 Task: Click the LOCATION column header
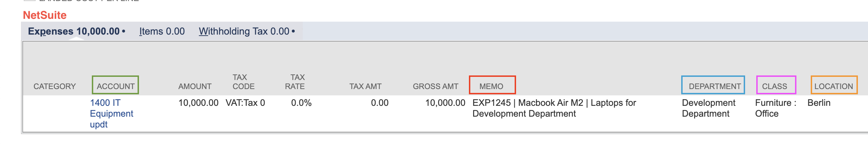pyautogui.click(x=833, y=86)
